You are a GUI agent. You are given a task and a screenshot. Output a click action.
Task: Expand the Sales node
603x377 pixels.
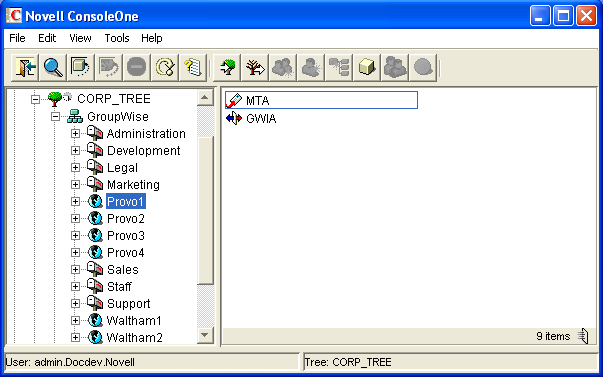(x=75, y=269)
